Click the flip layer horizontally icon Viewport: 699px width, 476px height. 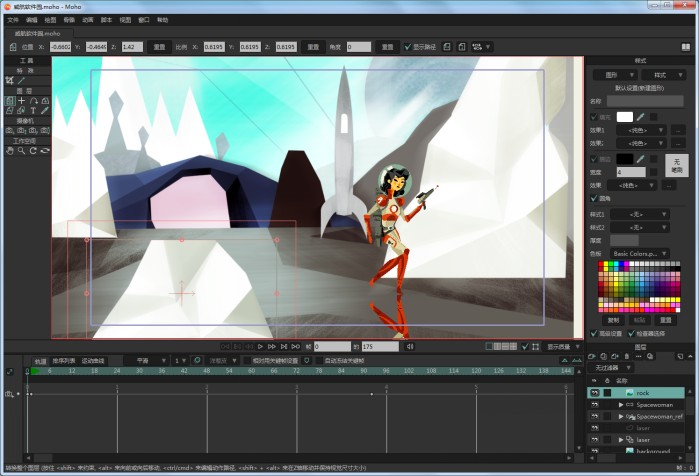click(447, 47)
